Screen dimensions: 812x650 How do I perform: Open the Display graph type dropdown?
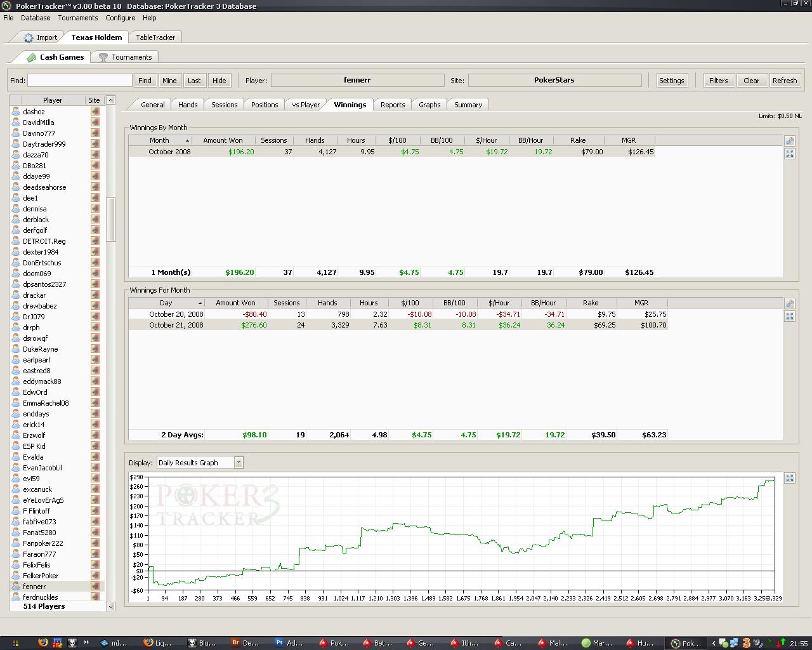(239, 463)
